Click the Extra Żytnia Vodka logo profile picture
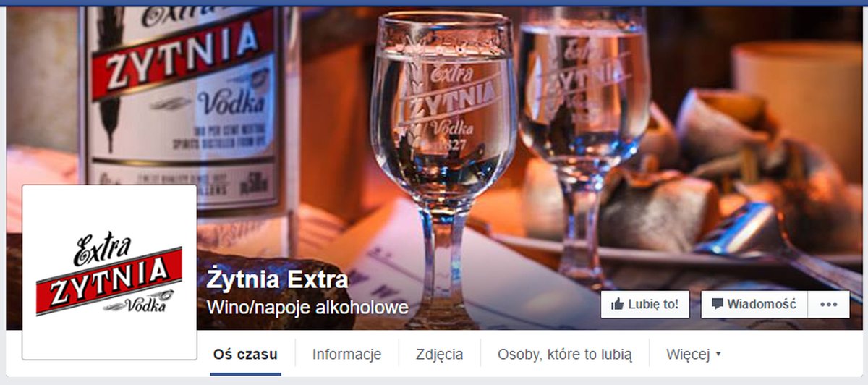The height and width of the screenshot is (385, 868). coord(109,272)
